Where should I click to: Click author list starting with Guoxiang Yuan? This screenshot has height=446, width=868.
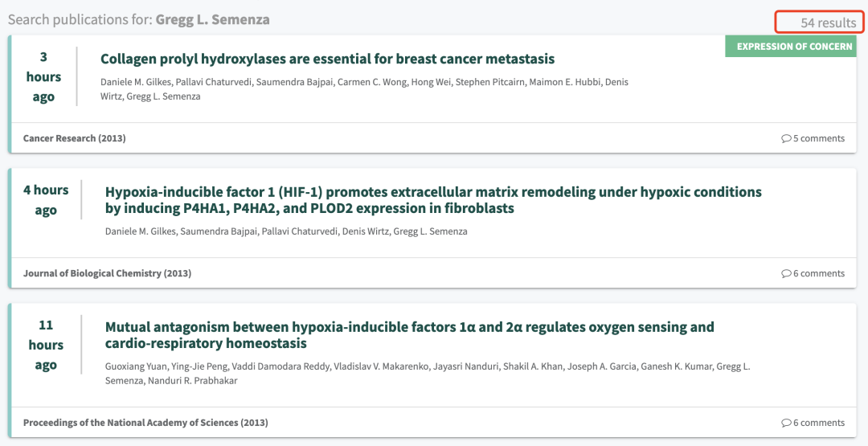point(427,373)
